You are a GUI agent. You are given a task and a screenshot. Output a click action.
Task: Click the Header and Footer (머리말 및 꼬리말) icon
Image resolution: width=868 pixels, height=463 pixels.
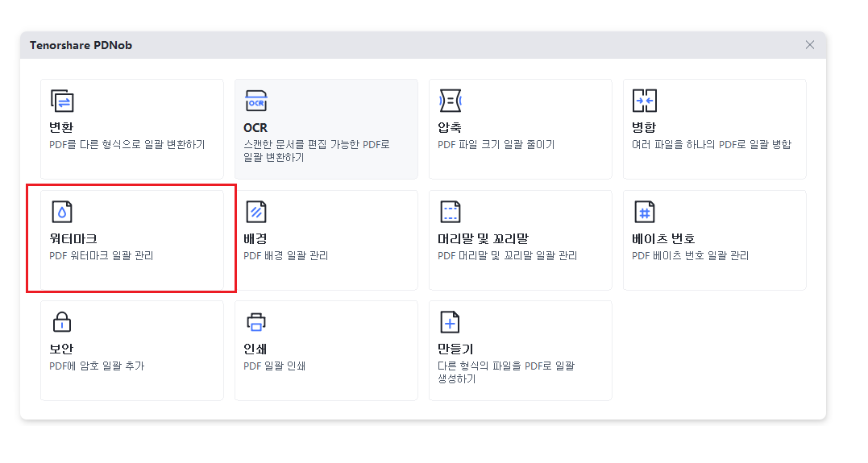(450, 212)
